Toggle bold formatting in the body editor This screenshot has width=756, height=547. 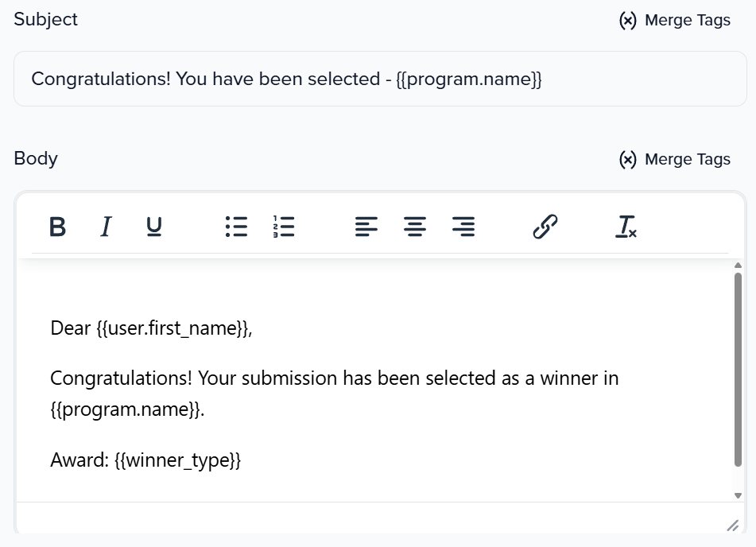[57, 227]
